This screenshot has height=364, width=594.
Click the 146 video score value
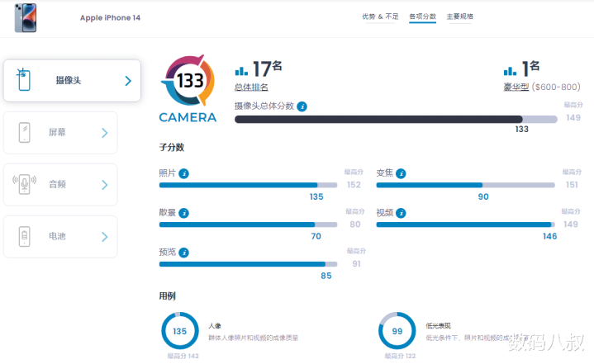point(549,237)
